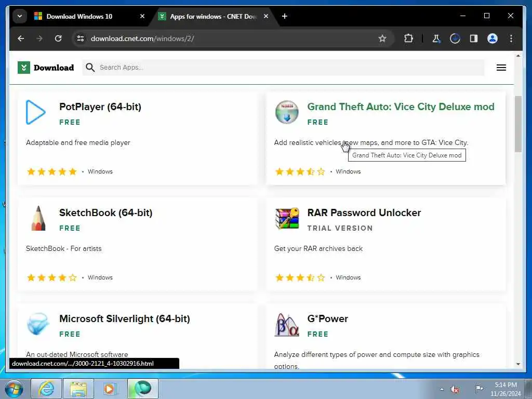Click the G*Power app icon

[x=287, y=324]
